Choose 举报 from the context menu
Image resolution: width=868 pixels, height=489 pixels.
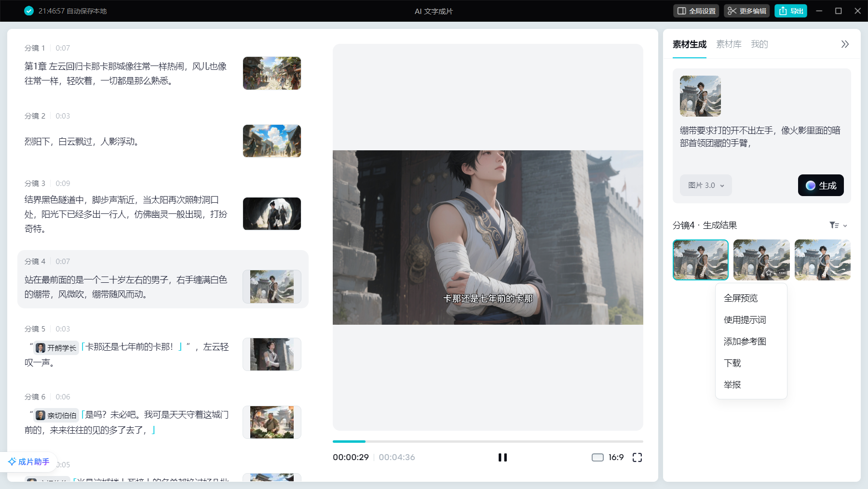[x=751, y=385]
